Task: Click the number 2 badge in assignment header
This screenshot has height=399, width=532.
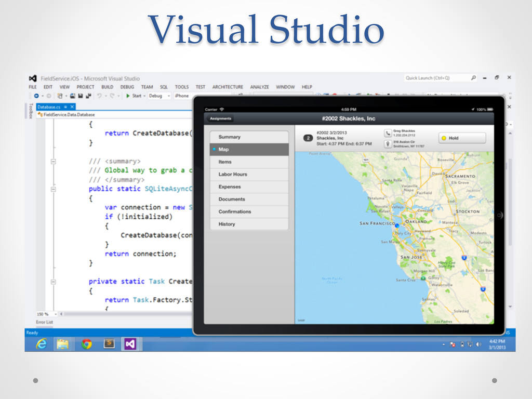Action: [308, 138]
